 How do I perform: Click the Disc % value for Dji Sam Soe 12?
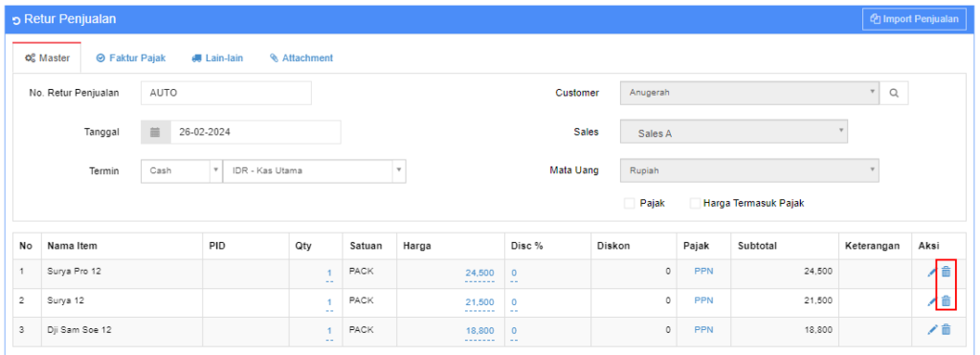point(514,331)
